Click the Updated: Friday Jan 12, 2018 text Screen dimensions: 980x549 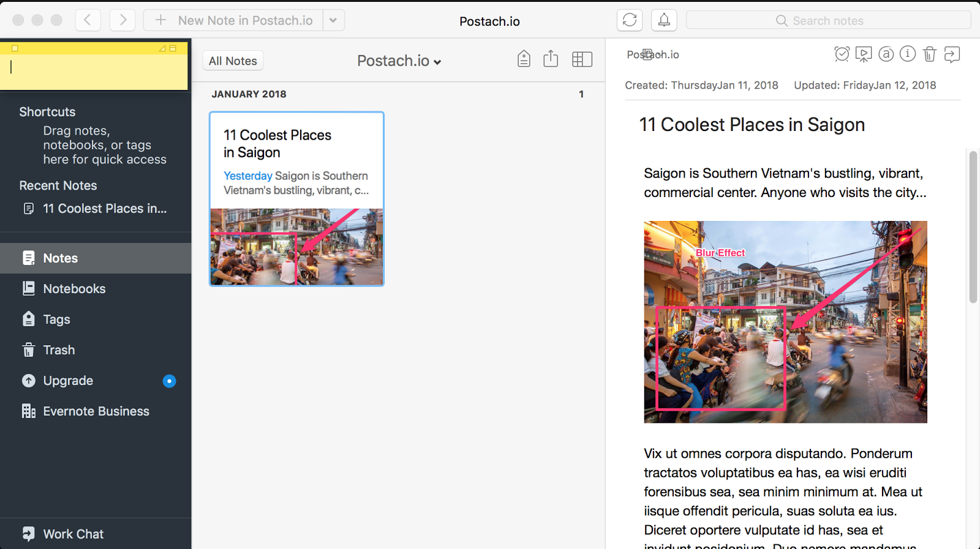tap(865, 85)
